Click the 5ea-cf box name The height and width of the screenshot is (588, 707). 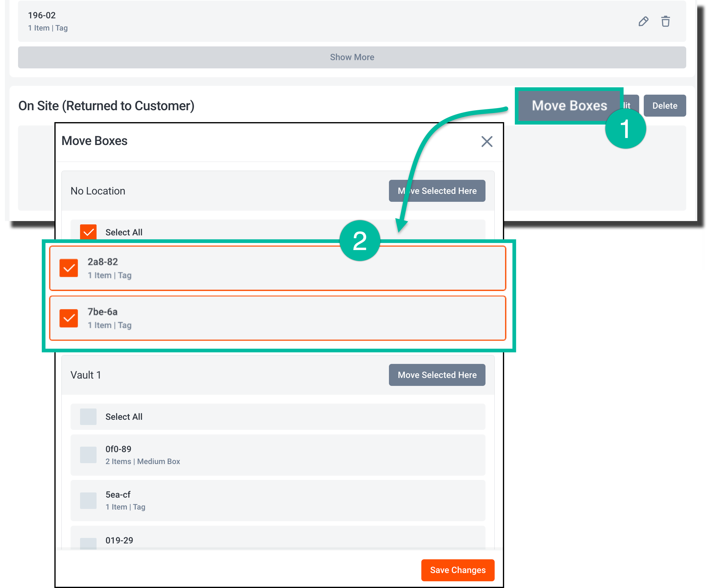point(118,495)
